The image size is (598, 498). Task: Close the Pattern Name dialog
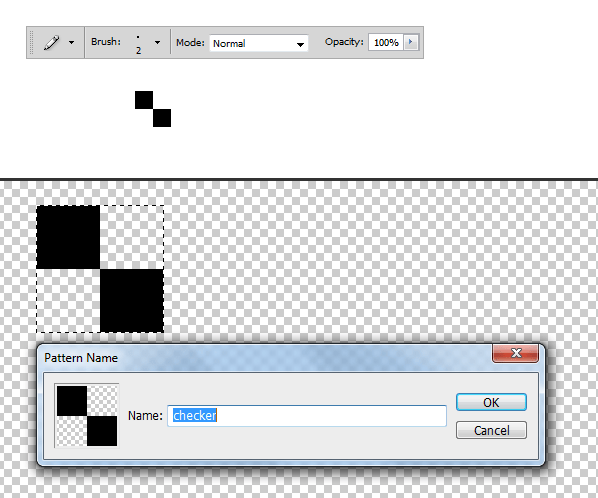click(x=516, y=353)
